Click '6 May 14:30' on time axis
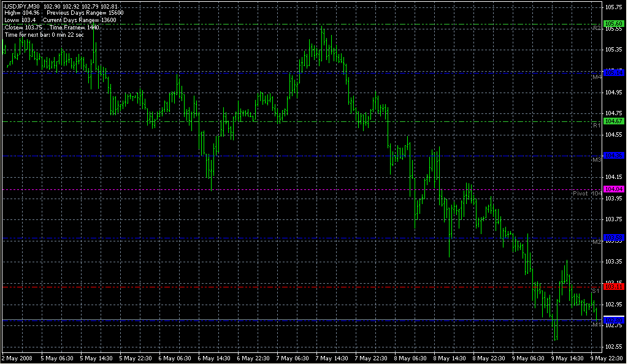 [x=214, y=358]
